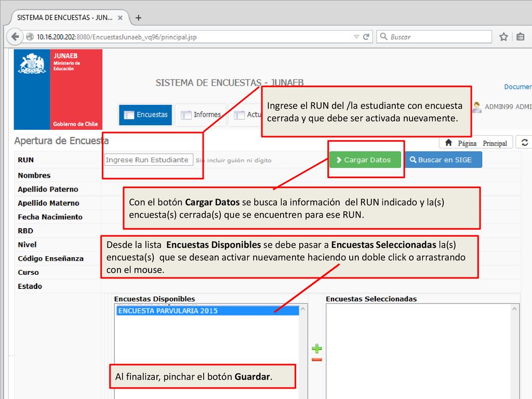Screen dimensions: 532x399
Task: Close the SISTEMA DE ENCUESTAS tab
Action: [120, 18]
